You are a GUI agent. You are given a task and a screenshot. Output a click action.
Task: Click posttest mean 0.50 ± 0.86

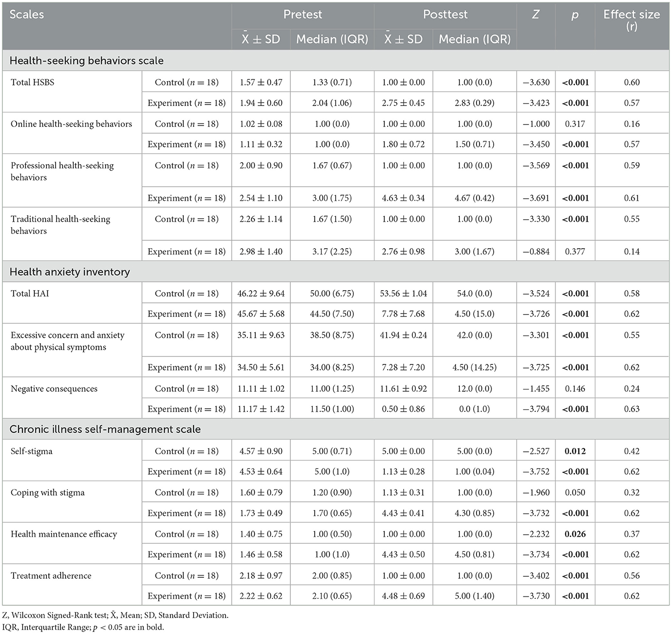coord(404,409)
